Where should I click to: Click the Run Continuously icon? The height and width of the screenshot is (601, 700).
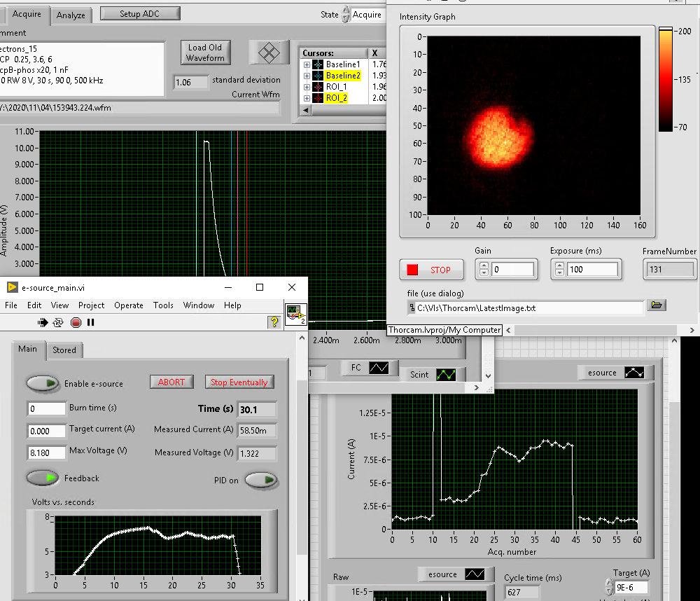click(59, 322)
